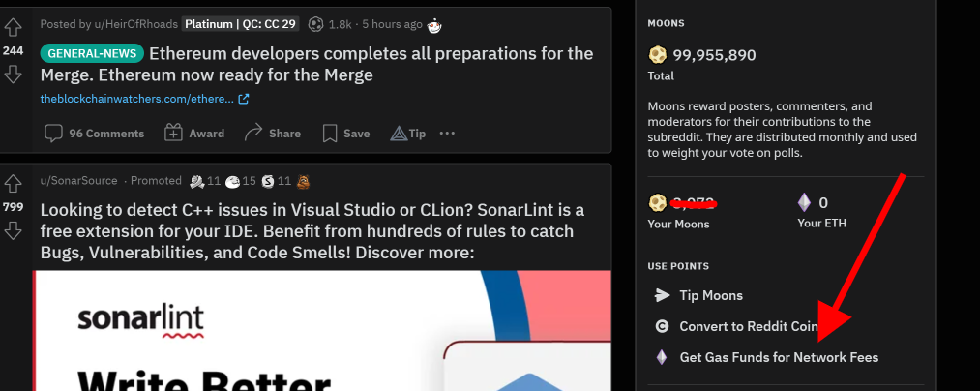Click the Ethereum icon above Your ETH

(803, 203)
